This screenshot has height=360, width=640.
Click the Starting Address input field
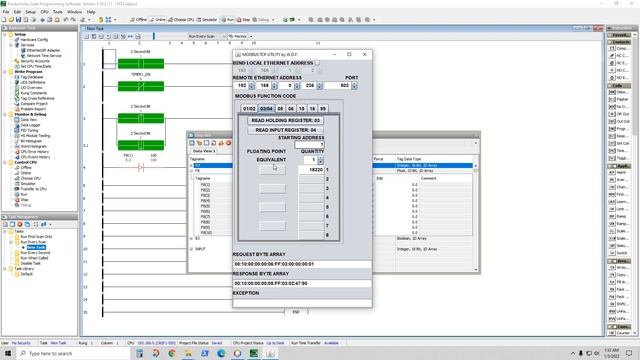click(x=309, y=144)
